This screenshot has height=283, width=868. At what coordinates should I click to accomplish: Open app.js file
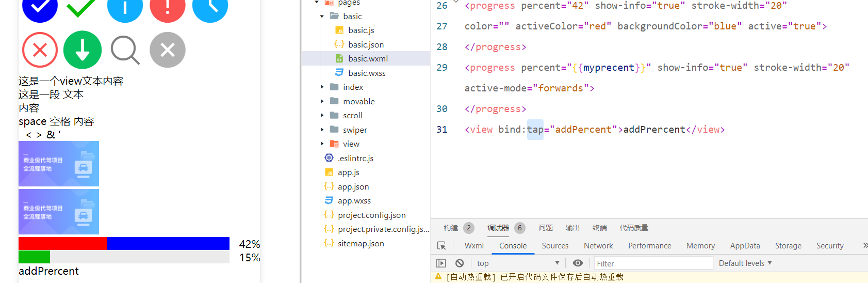pyautogui.click(x=349, y=172)
